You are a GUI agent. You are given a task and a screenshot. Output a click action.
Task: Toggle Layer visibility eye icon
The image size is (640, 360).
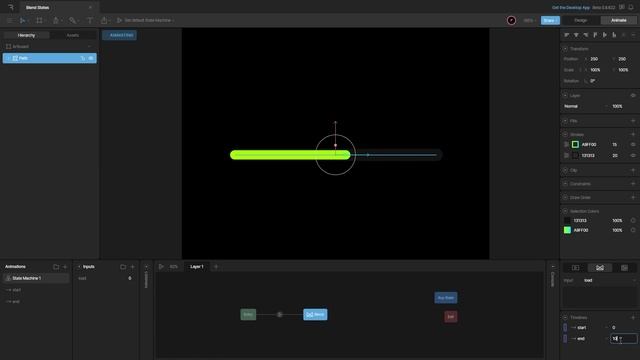tap(633, 96)
